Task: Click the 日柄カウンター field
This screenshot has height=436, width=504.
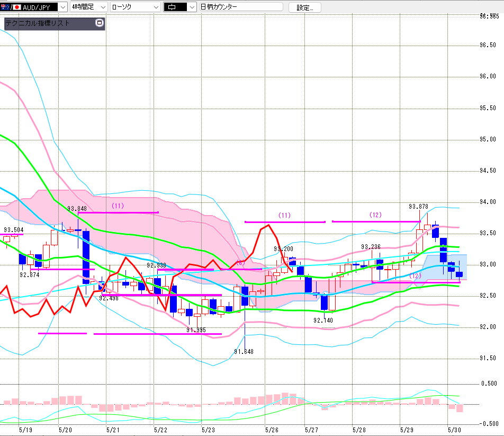Action: click(x=241, y=7)
